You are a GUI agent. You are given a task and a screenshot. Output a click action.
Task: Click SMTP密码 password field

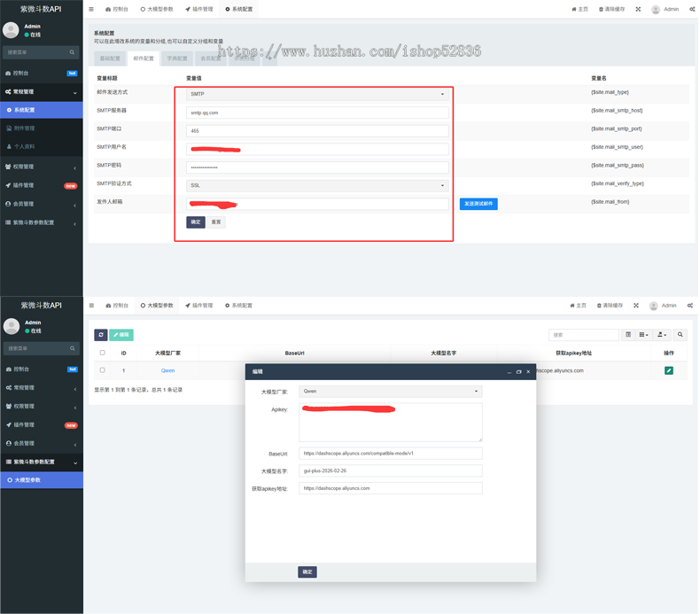pyautogui.click(x=317, y=167)
